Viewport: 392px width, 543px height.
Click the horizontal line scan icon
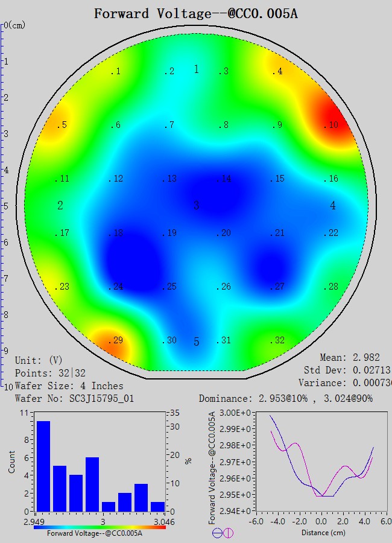click(x=217, y=533)
